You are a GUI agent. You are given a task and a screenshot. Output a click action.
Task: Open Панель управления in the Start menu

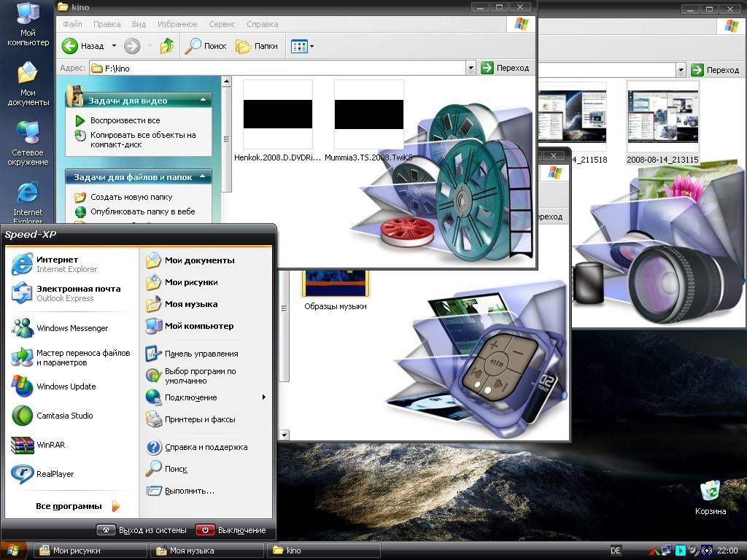201,354
